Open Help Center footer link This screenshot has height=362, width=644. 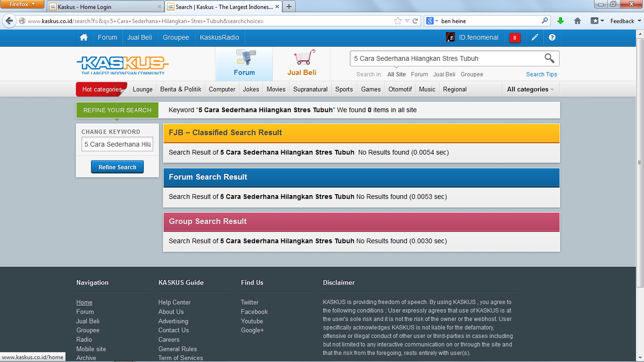click(x=174, y=303)
